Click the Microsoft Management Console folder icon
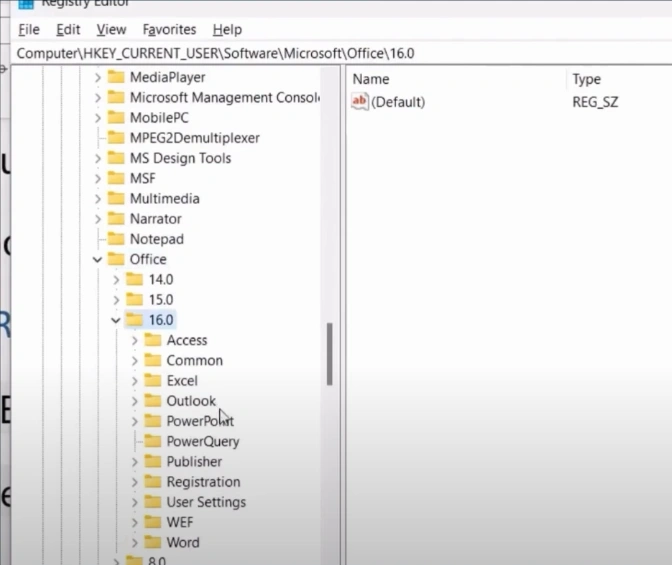This screenshot has width=672, height=565. coord(116,97)
